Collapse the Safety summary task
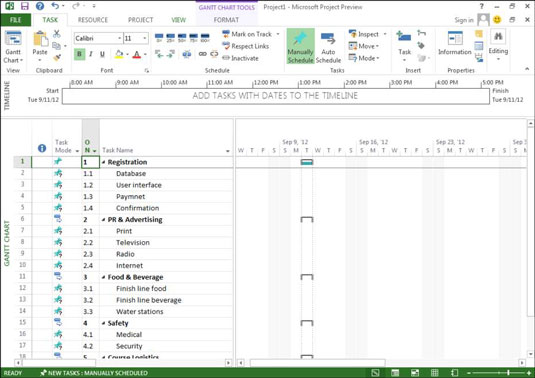This screenshot has width=535, height=378. click(x=103, y=323)
